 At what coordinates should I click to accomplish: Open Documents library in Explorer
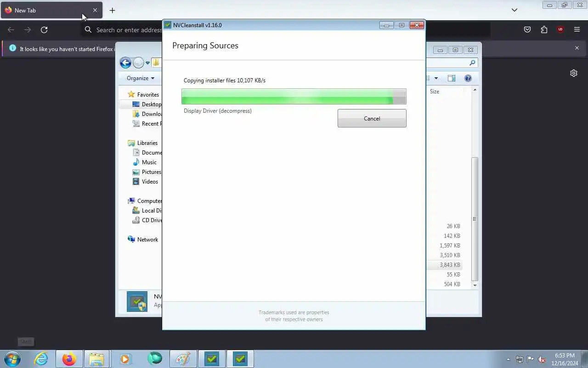tap(147, 153)
